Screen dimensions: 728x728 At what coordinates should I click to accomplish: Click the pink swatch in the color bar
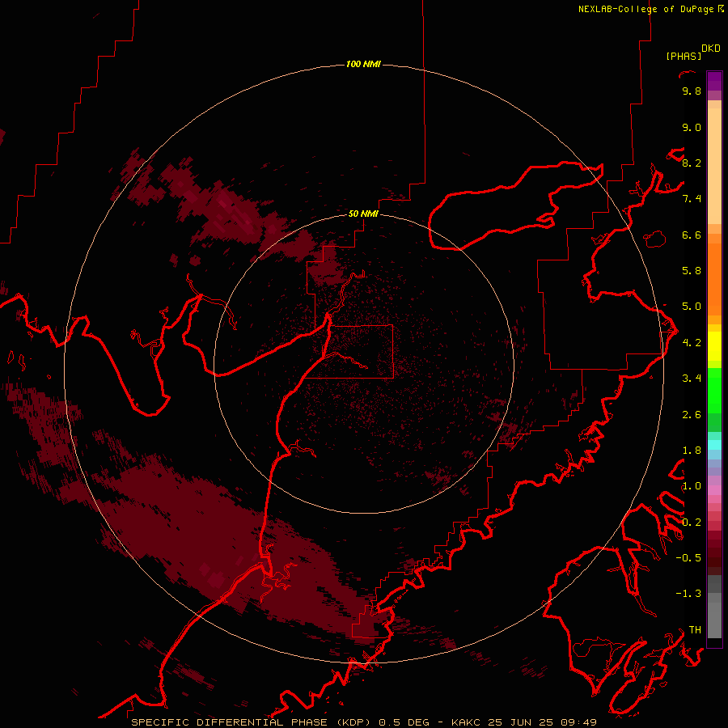click(x=714, y=490)
